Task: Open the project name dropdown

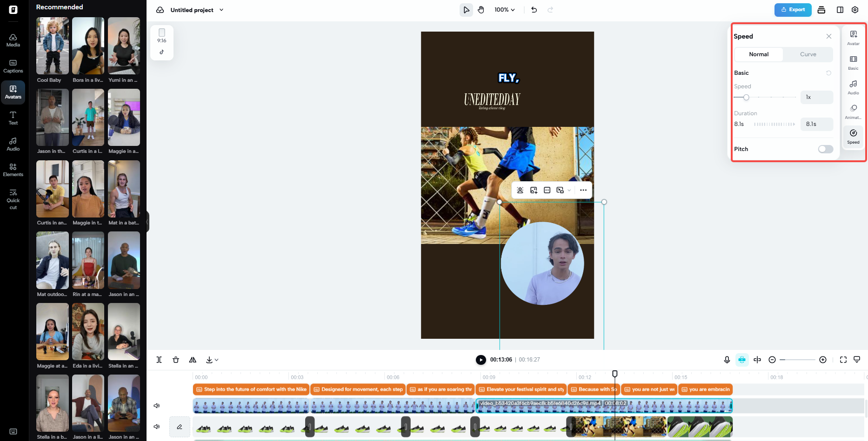Action: [221, 10]
